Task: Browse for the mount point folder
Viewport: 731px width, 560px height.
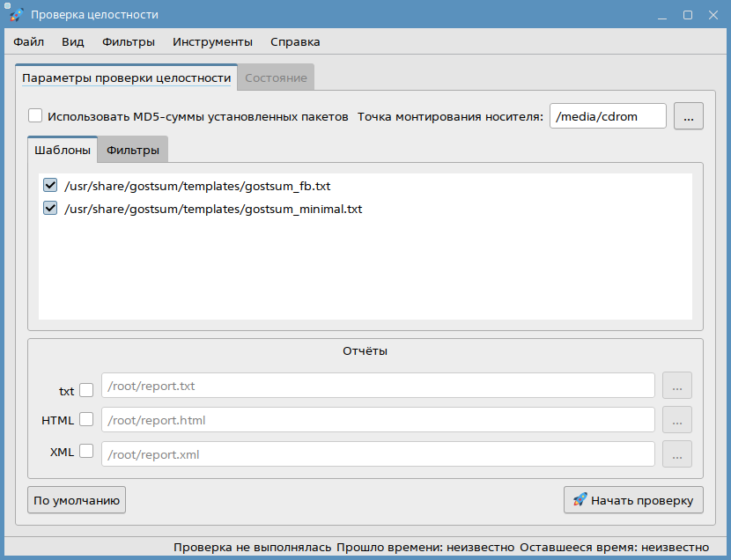Action: point(689,116)
